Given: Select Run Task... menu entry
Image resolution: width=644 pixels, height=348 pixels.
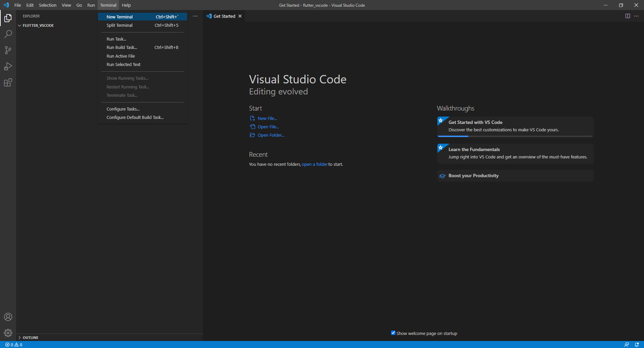Looking at the screenshot, I should pyautogui.click(x=143, y=39).
